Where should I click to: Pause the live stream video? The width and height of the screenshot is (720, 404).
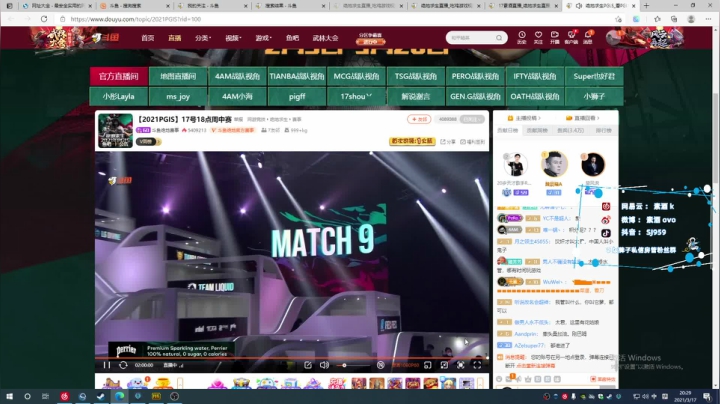click(107, 365)
